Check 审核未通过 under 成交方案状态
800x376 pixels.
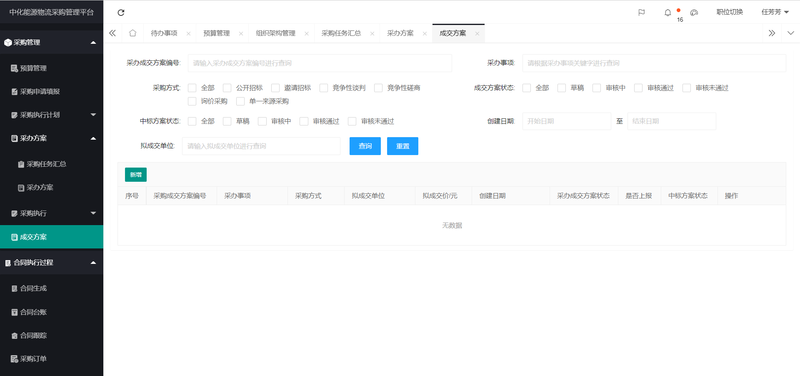pos(686,88)
